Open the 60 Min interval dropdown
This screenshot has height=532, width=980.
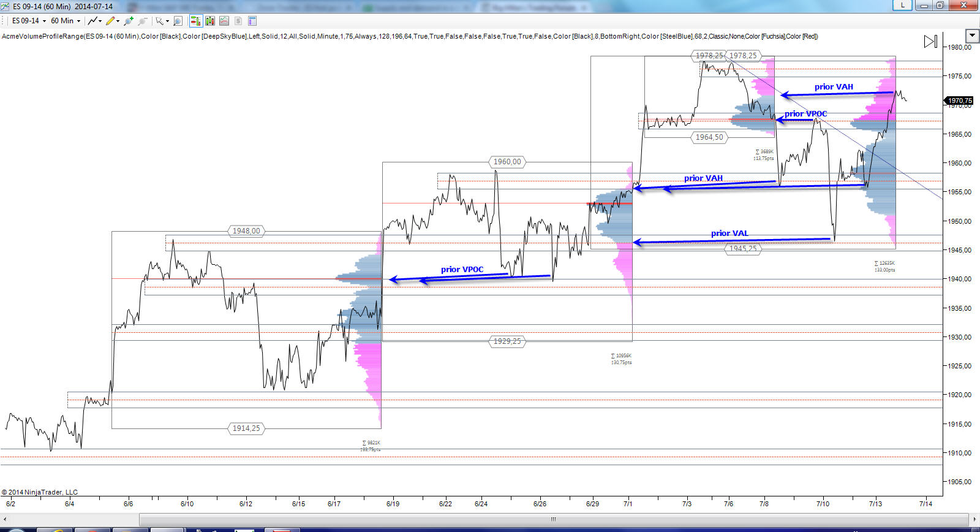(x=66, y=21)
